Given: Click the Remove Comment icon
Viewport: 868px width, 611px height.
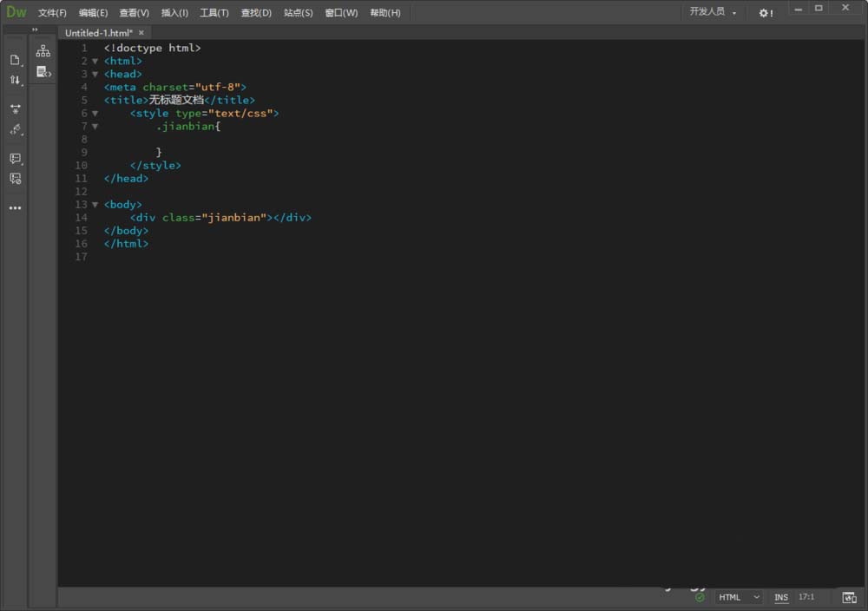Looking at the screenshot, I should 15,179.
